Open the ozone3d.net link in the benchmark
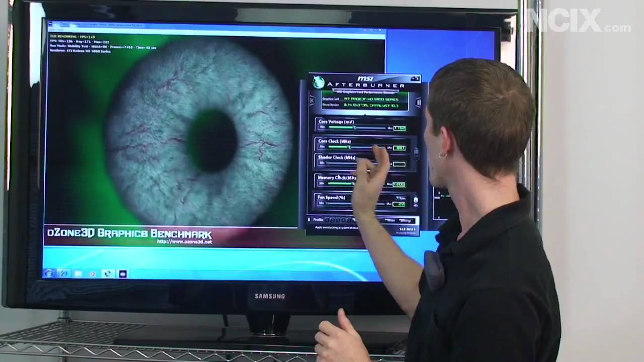This screenshot has width=644, height=362. click(x=185, y=242)
